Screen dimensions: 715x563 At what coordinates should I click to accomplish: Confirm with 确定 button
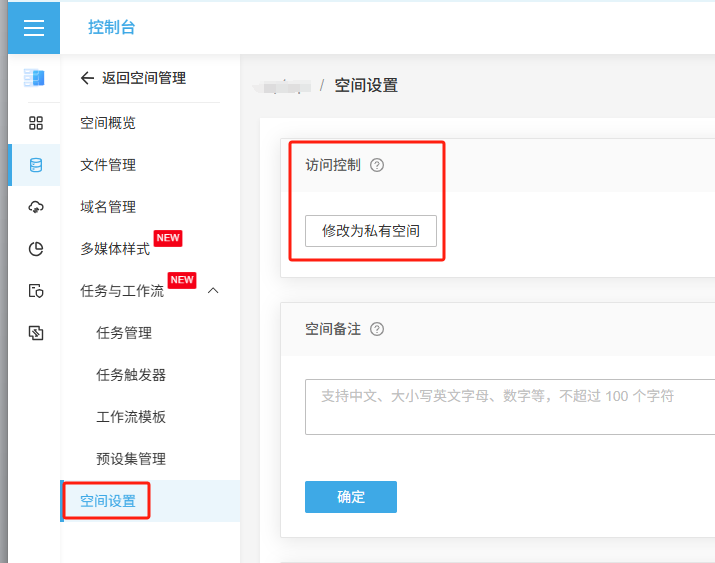(x=351, y=497)
